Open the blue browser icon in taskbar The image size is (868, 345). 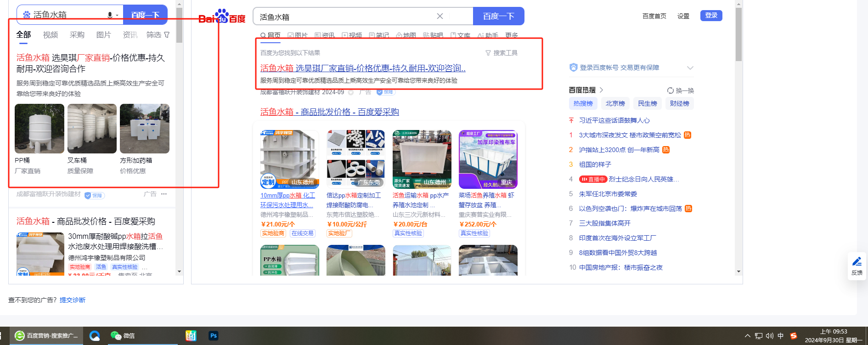pos(95,336)
